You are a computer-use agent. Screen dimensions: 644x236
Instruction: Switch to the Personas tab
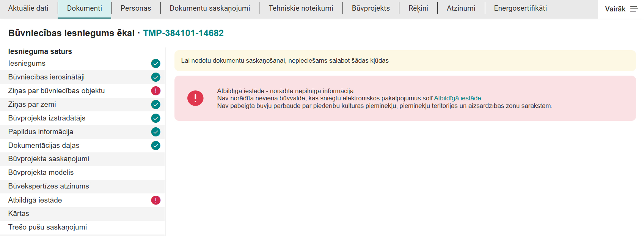pos(136,8)
